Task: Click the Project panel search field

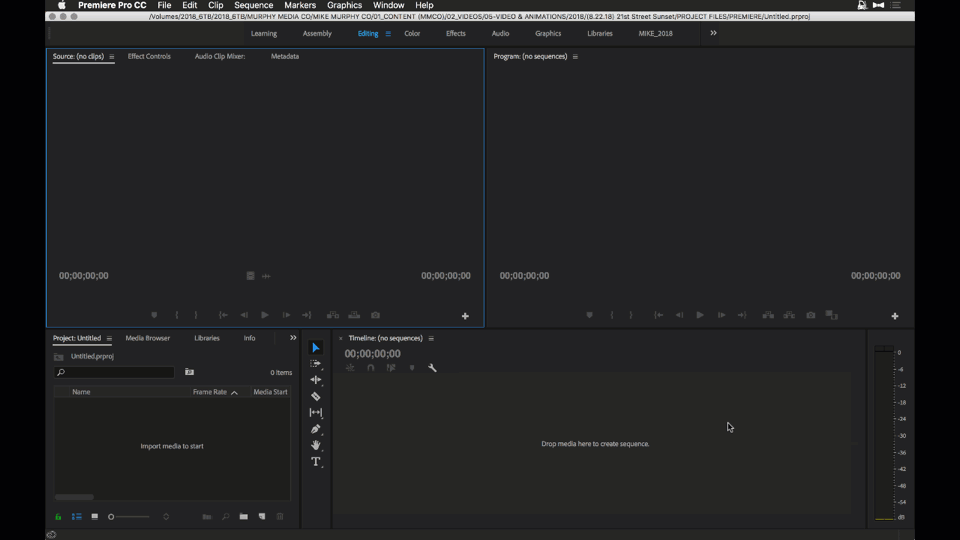Action: 114,372
